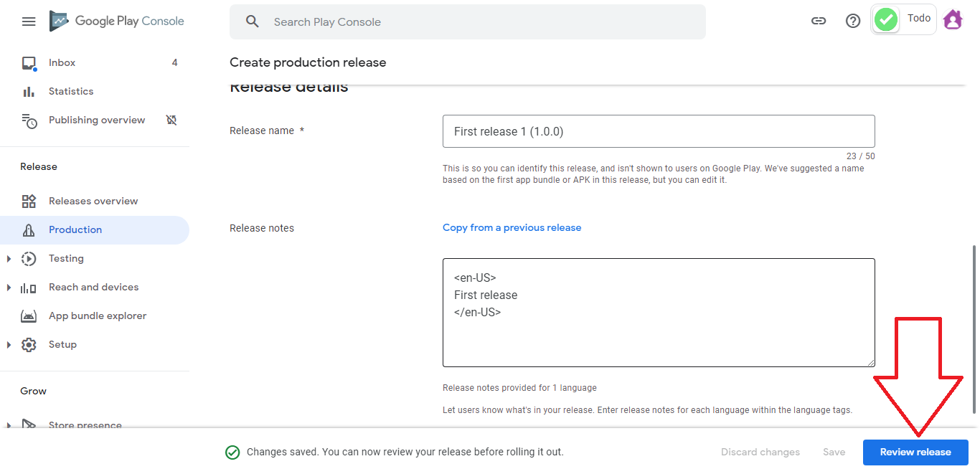The height and width of the screenshot is (474, 980).
Task: Click the Google Play Console logo
Action: [117, 22]
